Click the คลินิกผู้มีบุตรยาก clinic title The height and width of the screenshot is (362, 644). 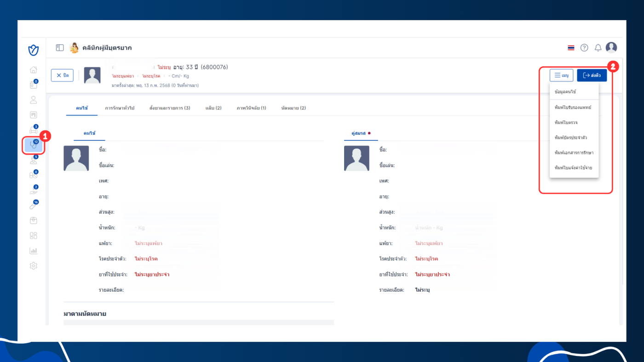click(x=107, y=48)
